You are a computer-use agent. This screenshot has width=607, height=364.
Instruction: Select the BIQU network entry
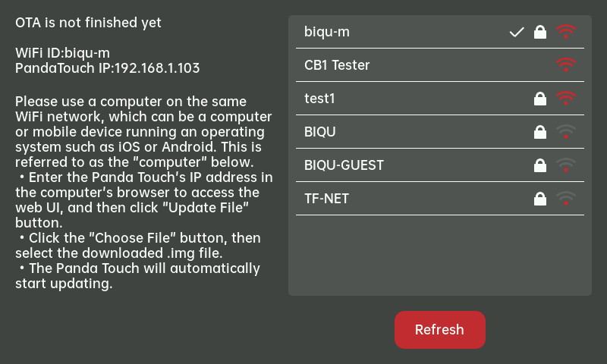tap(320, 132)
